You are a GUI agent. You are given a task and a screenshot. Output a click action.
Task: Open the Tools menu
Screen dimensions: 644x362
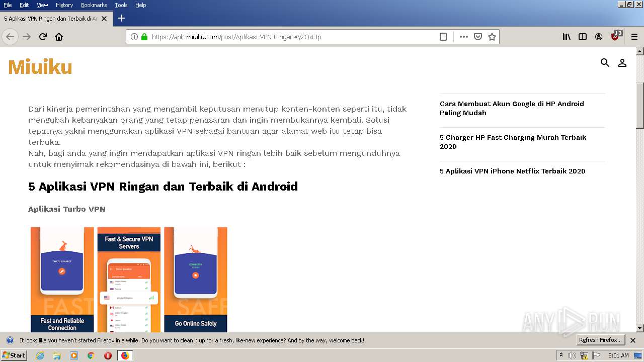point(121,5)
